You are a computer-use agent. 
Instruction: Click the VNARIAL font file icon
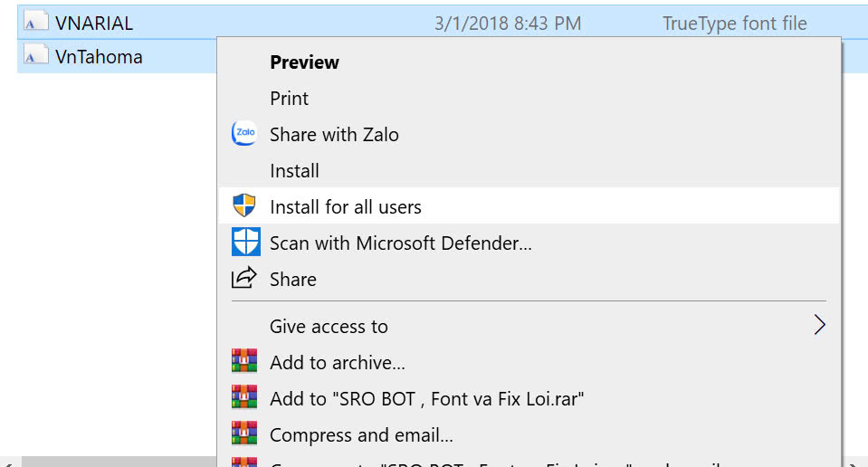[x=36, y=23]
